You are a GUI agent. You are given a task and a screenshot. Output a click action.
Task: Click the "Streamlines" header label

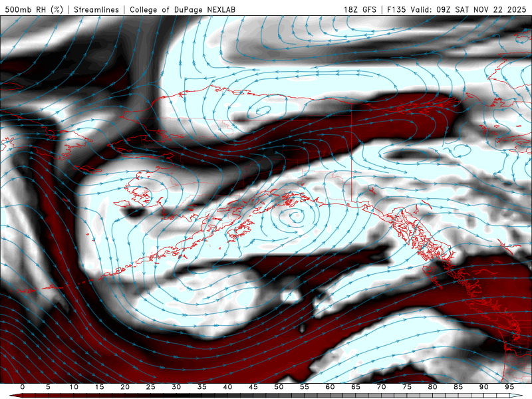[96, 9]
